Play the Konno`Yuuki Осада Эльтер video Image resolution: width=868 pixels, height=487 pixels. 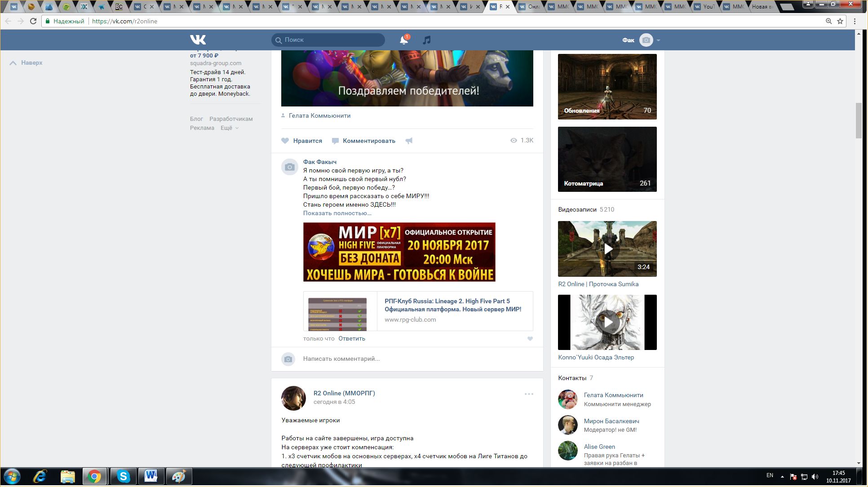(x=607, y=322)
